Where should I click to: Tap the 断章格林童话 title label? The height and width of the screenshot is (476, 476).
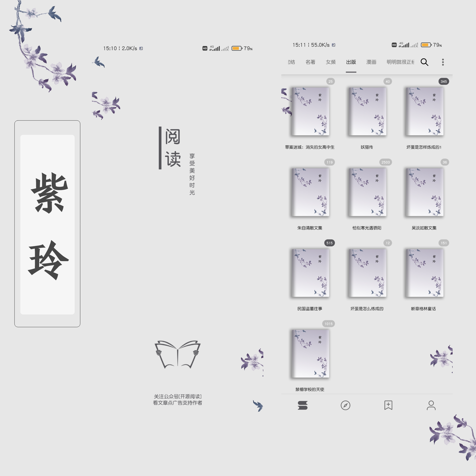tap(423, 309)
